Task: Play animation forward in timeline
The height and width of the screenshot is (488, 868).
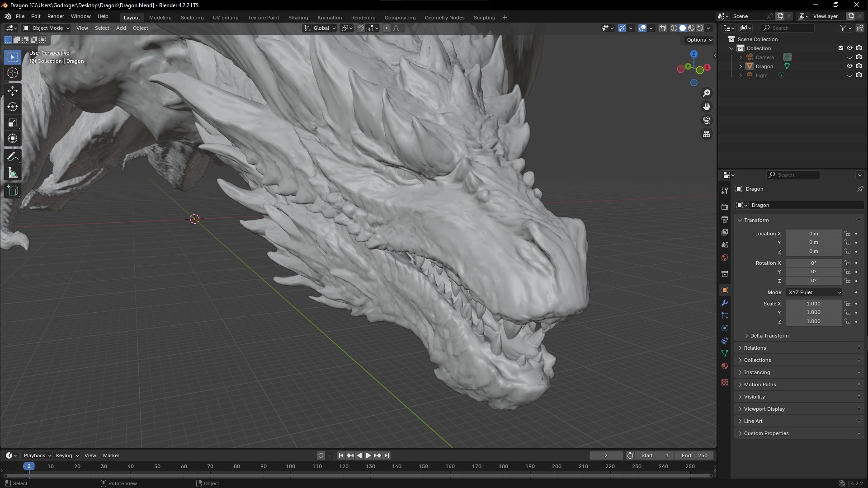Action: 368,455
